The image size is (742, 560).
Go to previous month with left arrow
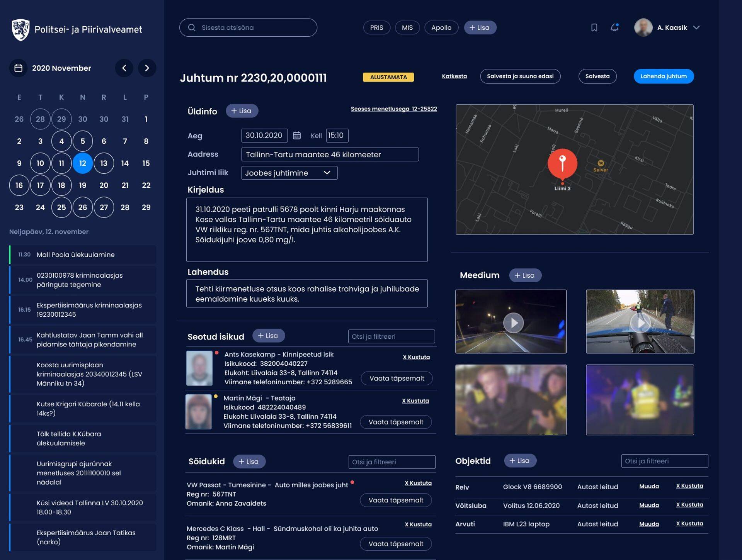click(124, 68)
